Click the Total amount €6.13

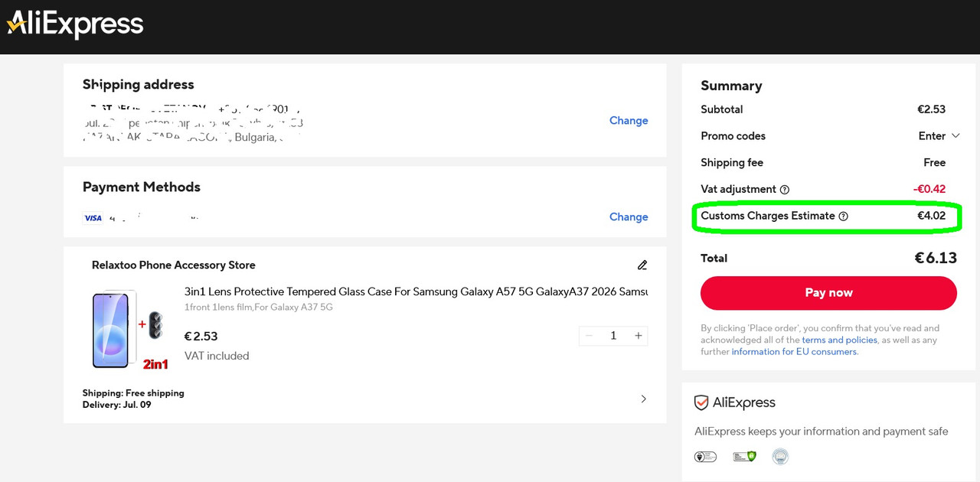pyautogui.click(x=936, y=258)
